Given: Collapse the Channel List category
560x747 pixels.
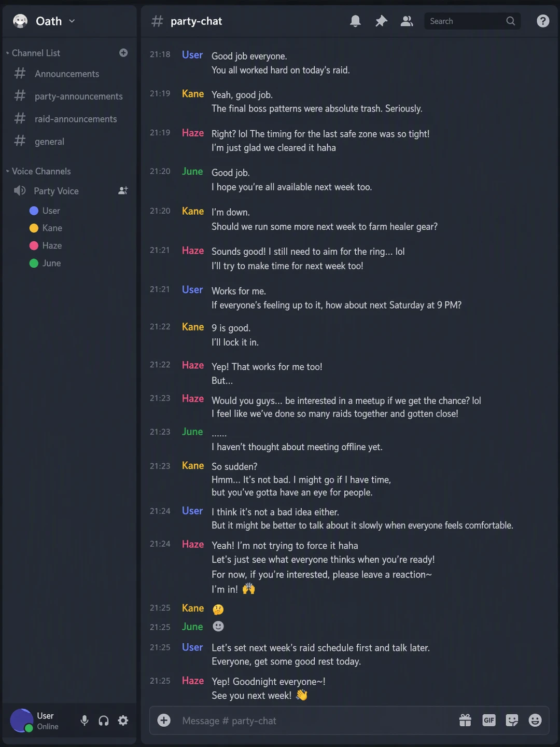Looking at the screenshot, I should point(36,53).
